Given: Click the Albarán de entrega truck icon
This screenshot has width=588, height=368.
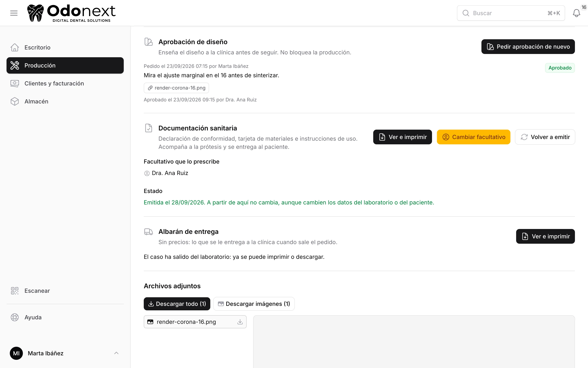Looking at the screenshot, I should 148,231.
